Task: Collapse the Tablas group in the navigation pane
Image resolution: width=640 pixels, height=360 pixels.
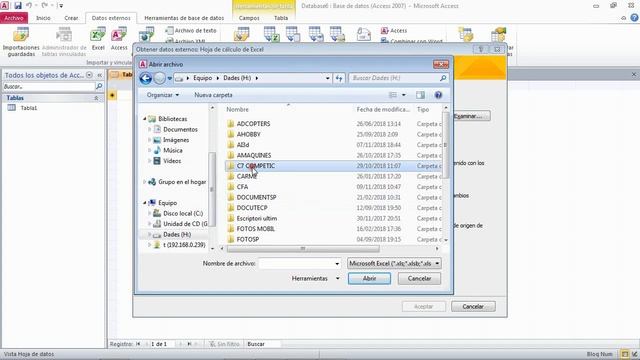Action: coord(96,98)
